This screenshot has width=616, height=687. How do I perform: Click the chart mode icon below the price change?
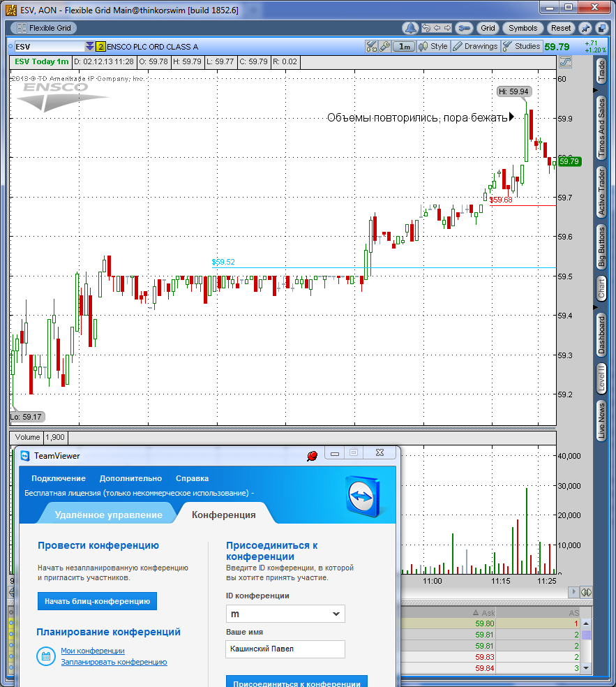click(565, 61)
